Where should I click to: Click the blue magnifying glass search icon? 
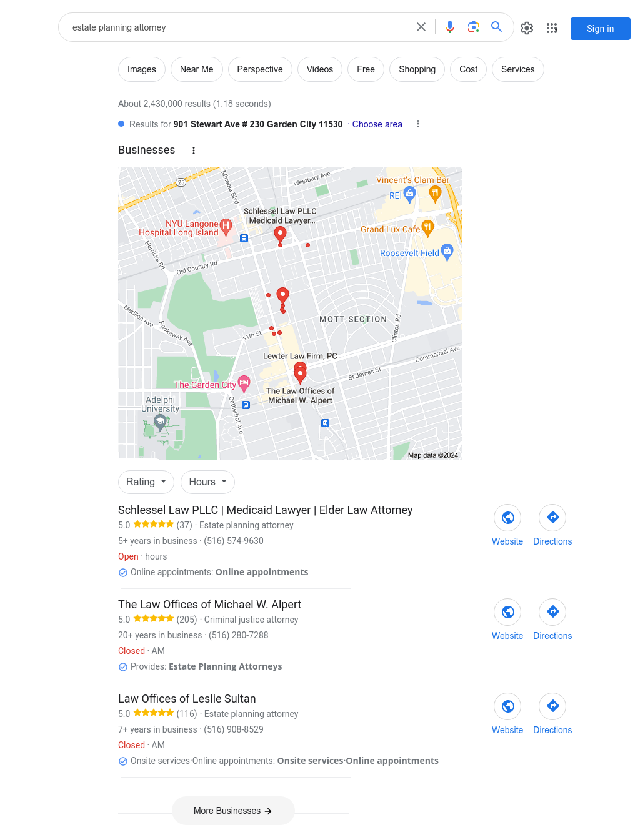497,27
